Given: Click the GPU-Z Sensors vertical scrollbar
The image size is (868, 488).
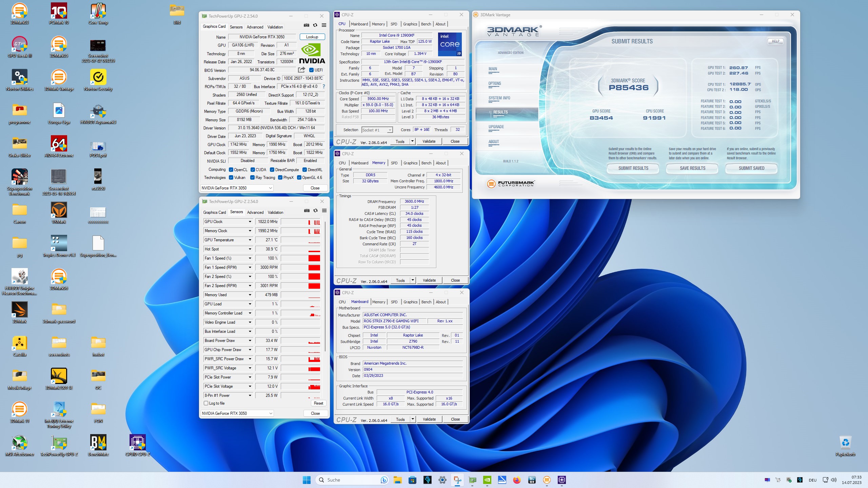Looking at the screenshot, I should (325, 286).
